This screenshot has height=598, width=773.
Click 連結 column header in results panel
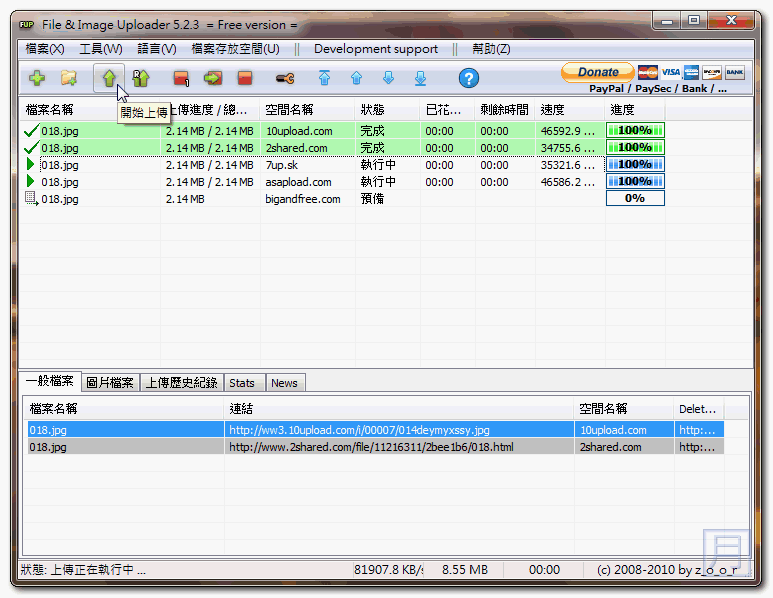(x=398, y=409)
